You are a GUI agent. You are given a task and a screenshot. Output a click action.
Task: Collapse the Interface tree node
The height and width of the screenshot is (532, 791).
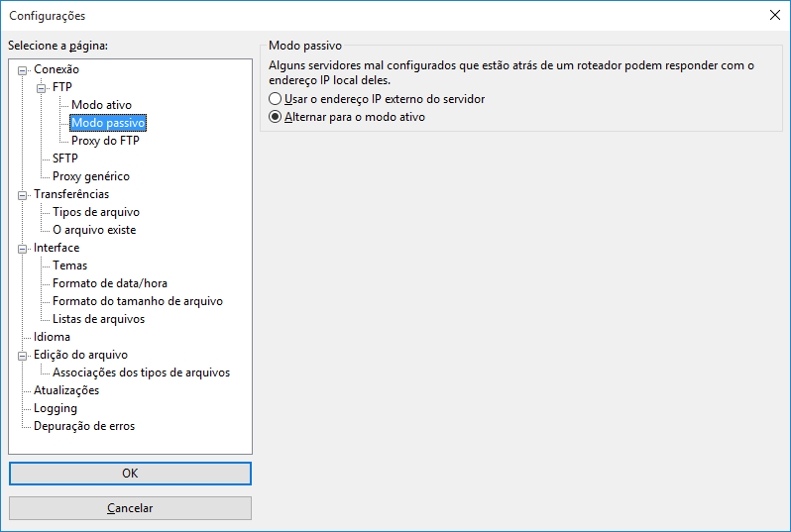point(22,249)
